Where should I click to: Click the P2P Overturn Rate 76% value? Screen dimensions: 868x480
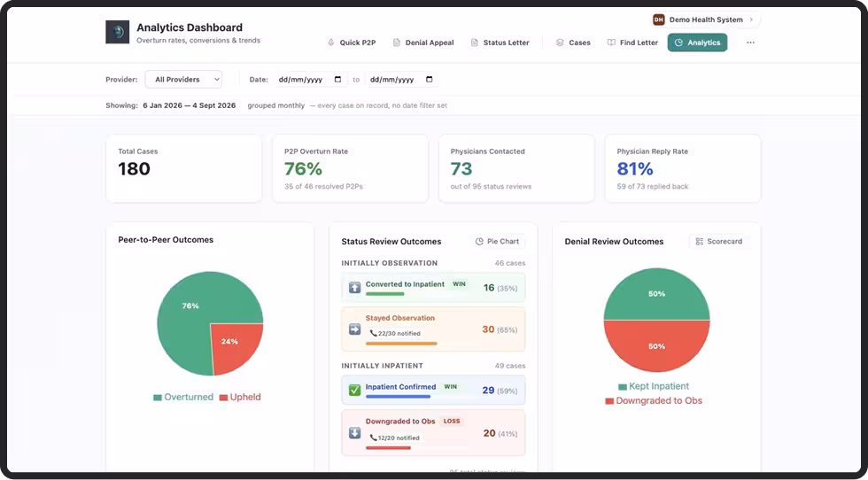coord(303,169)
